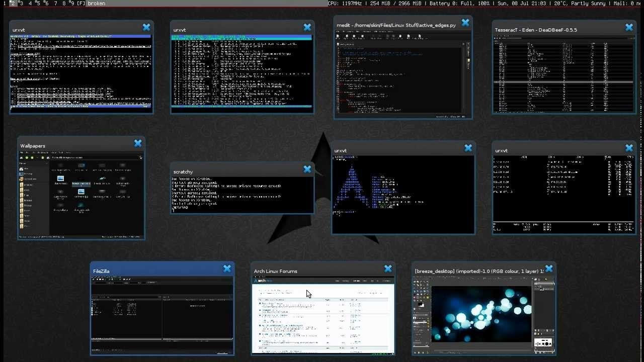Click the [F] layout indicator
This screenshot has height=362, width=644.
(x=81, y=4)
